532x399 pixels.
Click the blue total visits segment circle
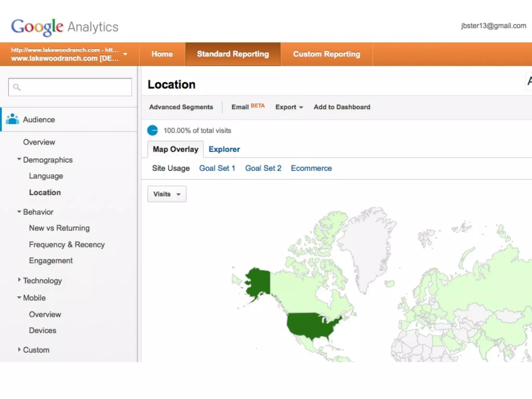coord(152,130)
